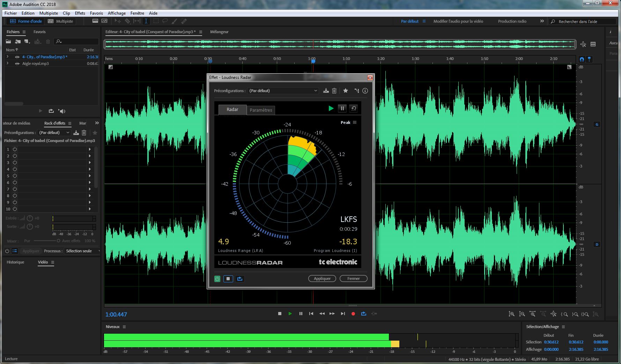Toggle auto-play speaker icon in Fichiers panel
Image resolution: width=621 pixels, height=364 pixels.
[62, 111]
